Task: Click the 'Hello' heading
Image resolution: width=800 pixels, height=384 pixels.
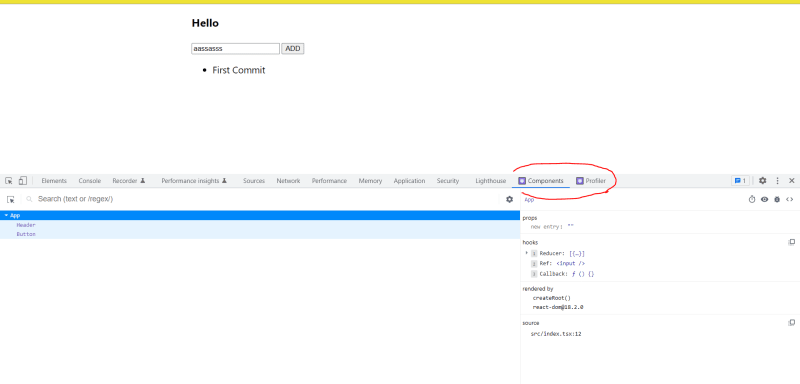Action: click(x=205, y=23)
